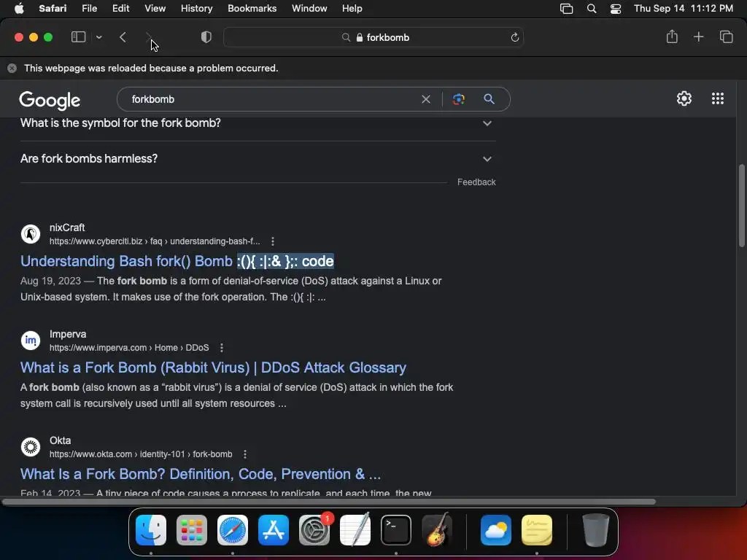Open the Safari menu
Viewport: 747px width, 560px height.
53,9
